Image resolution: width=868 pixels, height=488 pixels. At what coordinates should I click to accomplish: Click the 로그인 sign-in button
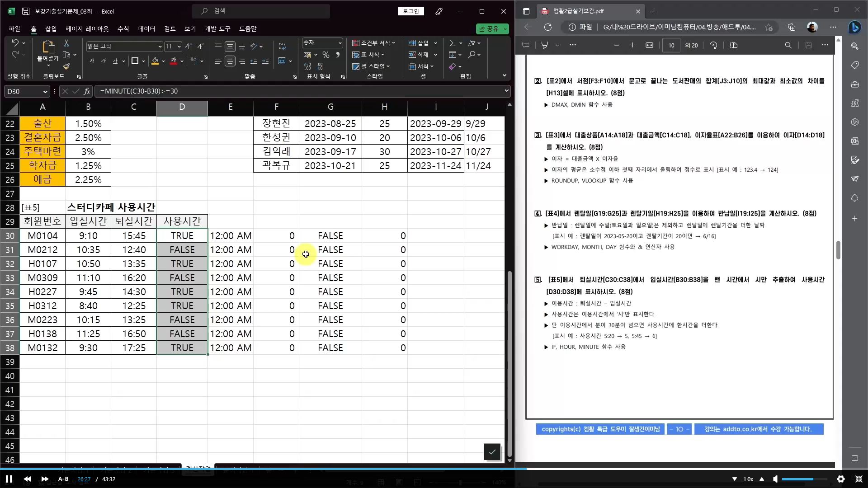pos(410,11)
